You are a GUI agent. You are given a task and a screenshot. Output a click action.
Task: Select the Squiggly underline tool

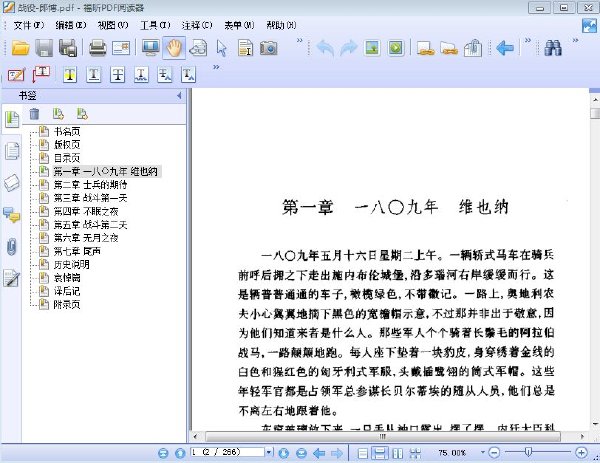tap(141, 75)
